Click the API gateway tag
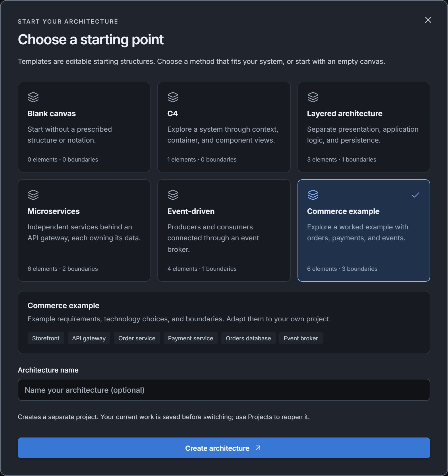Screen dimensions: 448x476 89,338
